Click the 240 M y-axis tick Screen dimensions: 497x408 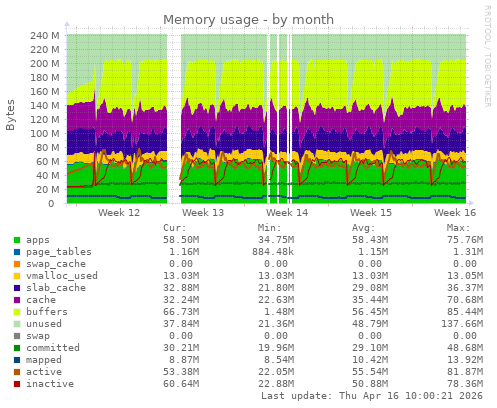pyautogui.click(x=45, y=35)
